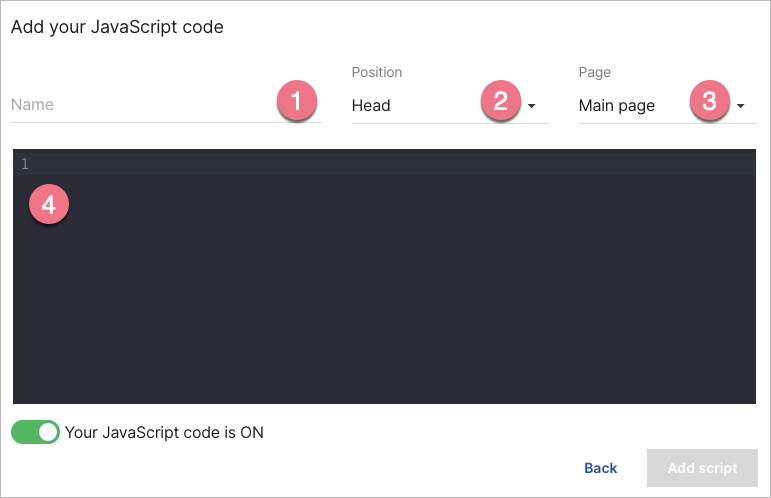Focus the Name input field
The image size is (771, 498).
(140, 104)
